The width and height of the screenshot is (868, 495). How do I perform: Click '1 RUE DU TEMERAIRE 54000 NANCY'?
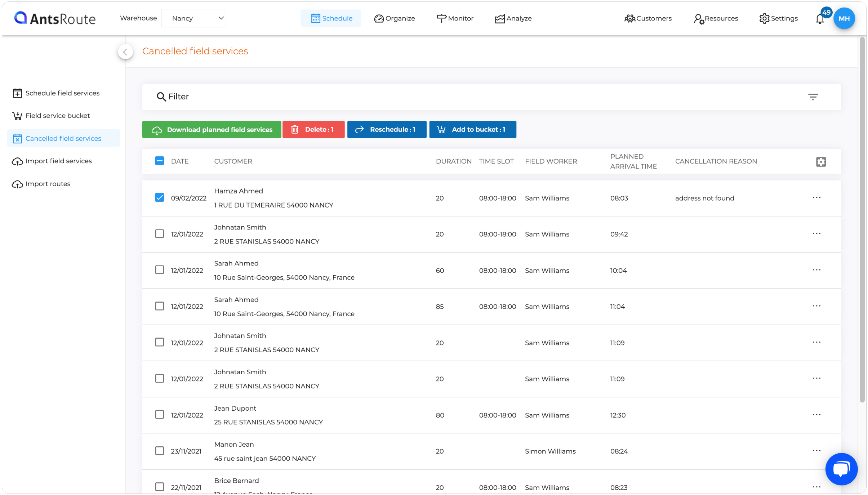273,205
